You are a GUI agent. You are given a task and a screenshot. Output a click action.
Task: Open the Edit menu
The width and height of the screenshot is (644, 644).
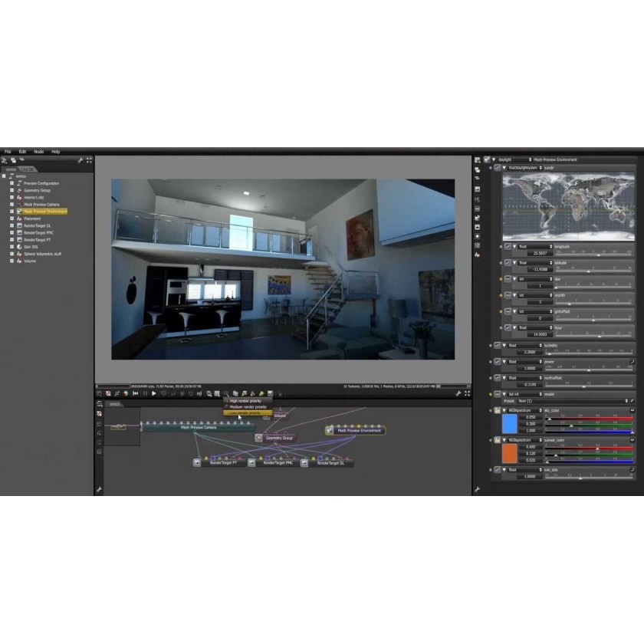pyautogui.click(x=22, y=152)
